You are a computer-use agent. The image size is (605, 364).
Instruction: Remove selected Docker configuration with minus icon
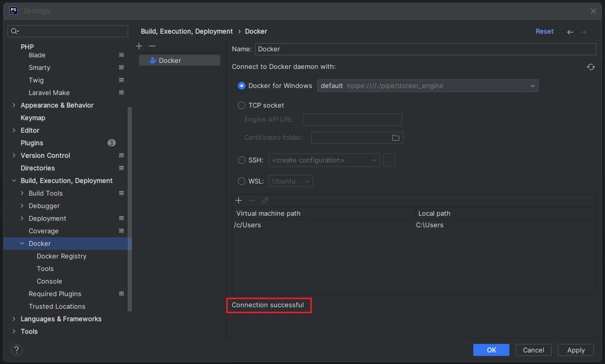point(152,46)
